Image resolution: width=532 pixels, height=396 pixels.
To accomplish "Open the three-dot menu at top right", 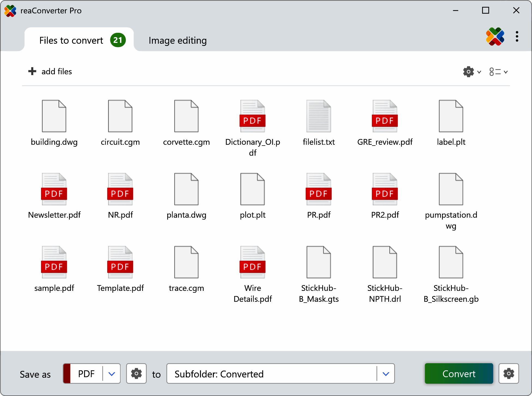I will coord(517,37).
